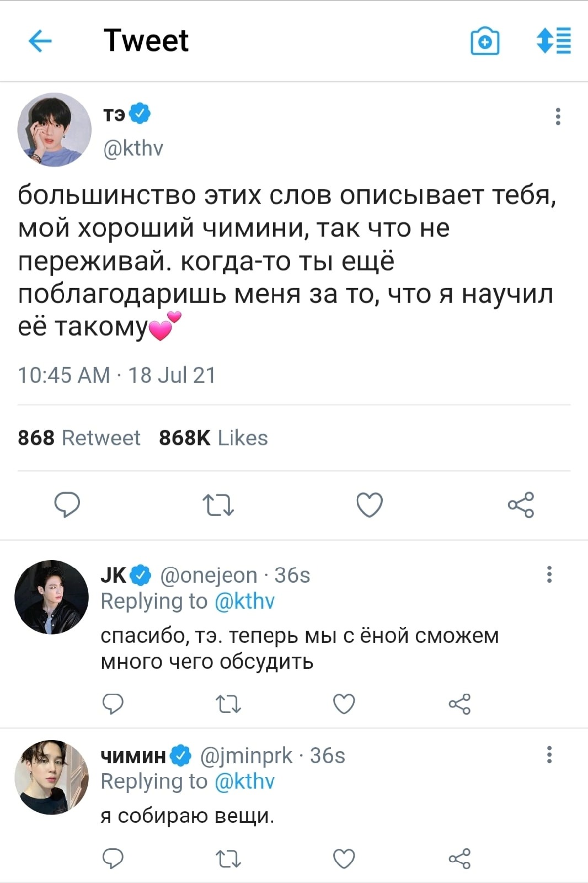Open the sort replies icon
The height and width of the screenshot is (883, 588).
(554, 41)
